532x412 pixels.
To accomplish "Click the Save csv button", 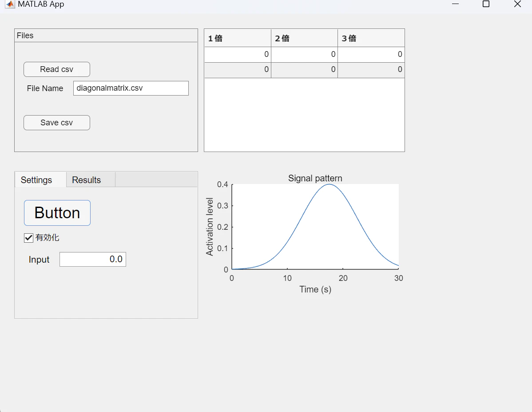I will 57,123.
